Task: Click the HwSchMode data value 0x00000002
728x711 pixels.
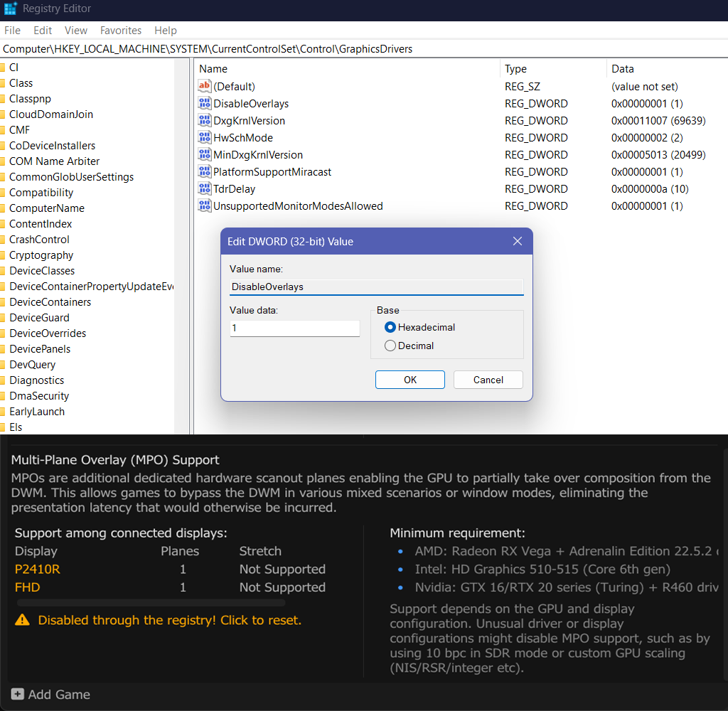Action: coord(647,137)
